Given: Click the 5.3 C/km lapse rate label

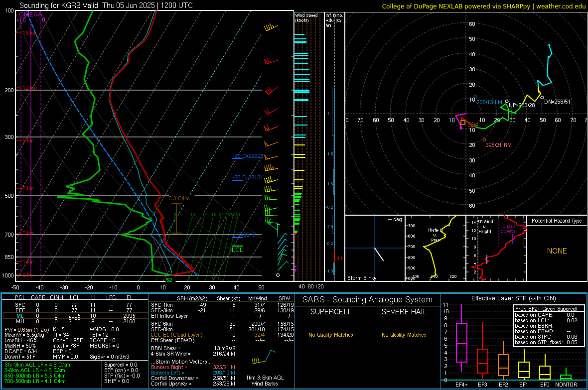Looking at the screenshot, I should pos(179,198).
